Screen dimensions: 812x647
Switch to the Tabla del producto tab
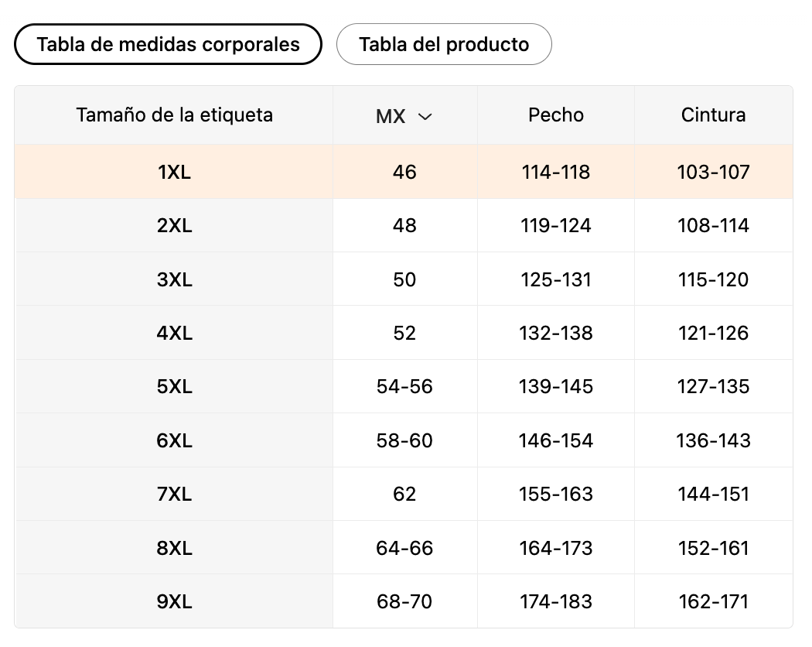444,44
